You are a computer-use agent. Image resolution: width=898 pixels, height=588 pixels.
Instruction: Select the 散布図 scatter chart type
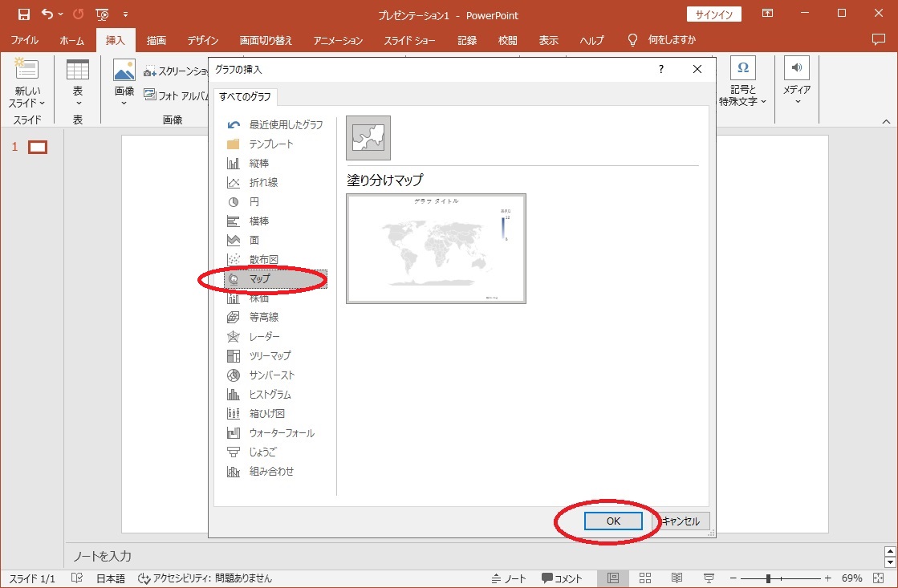point(263,260)
